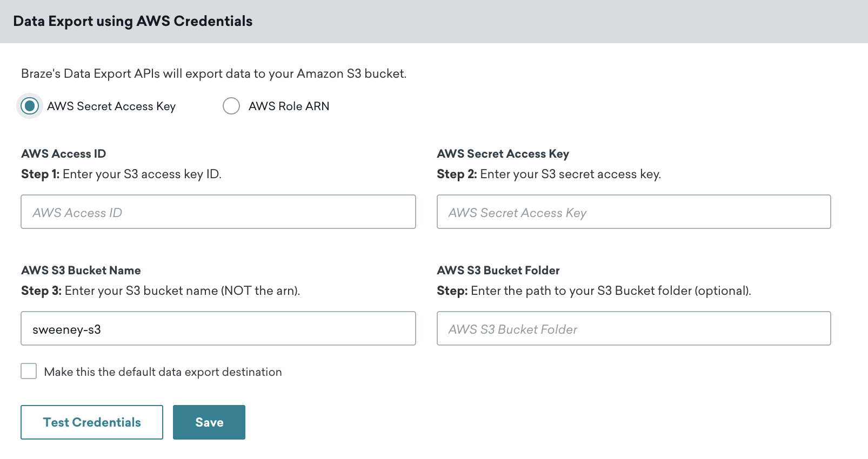Image resolution: width=868 pixels, height=459 pixels.
Task: Focus the AWS S3 Bucket Folder input
Action: coord(633,329)
